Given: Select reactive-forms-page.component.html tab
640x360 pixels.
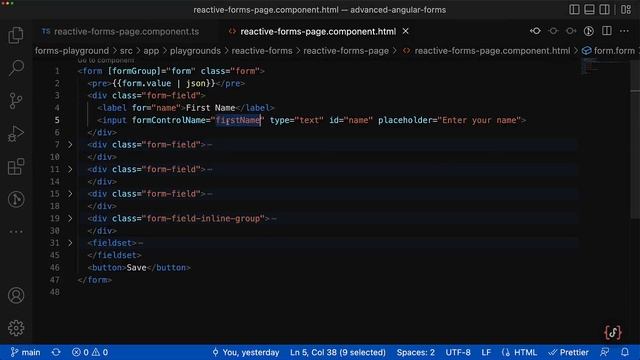Looking at the screenshot, I should tap(318, 31).
